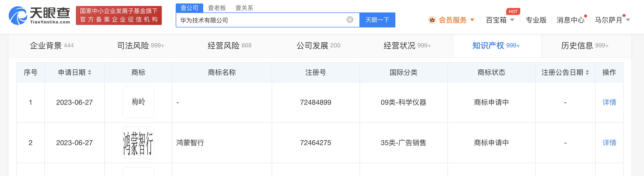Switch to the 查老板 search tab

coord(217,8)
